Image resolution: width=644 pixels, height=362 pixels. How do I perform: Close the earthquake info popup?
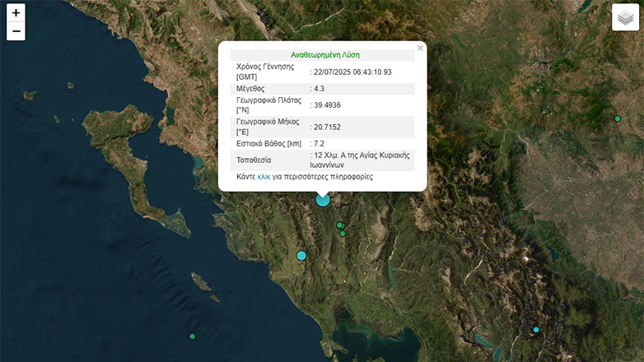coord(420,48)
